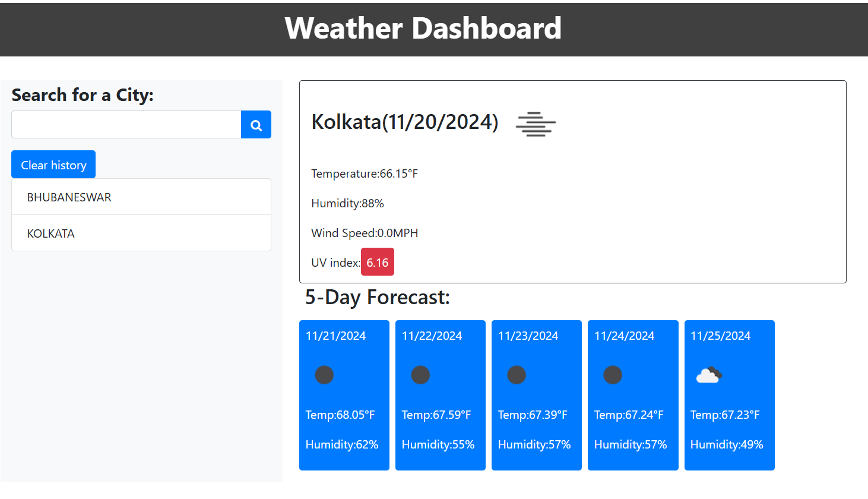Click Temp:68.05°F on the forecast card

[x=340, y=415]
